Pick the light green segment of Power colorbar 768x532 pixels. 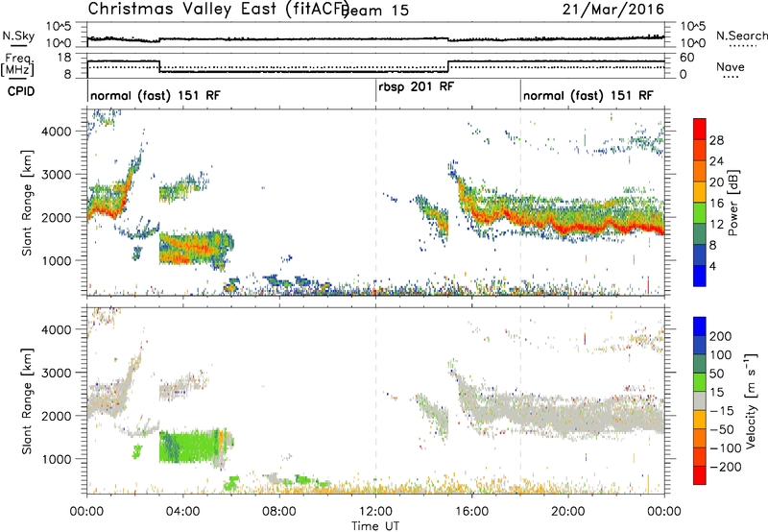click(700, 213)
